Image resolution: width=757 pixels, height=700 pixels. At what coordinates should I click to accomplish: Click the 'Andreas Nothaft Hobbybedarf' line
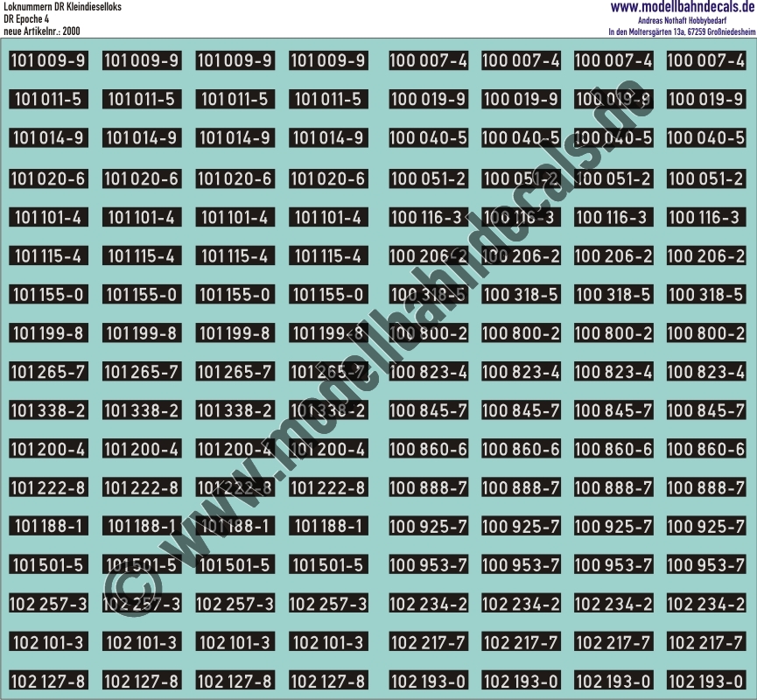[682, 20]
